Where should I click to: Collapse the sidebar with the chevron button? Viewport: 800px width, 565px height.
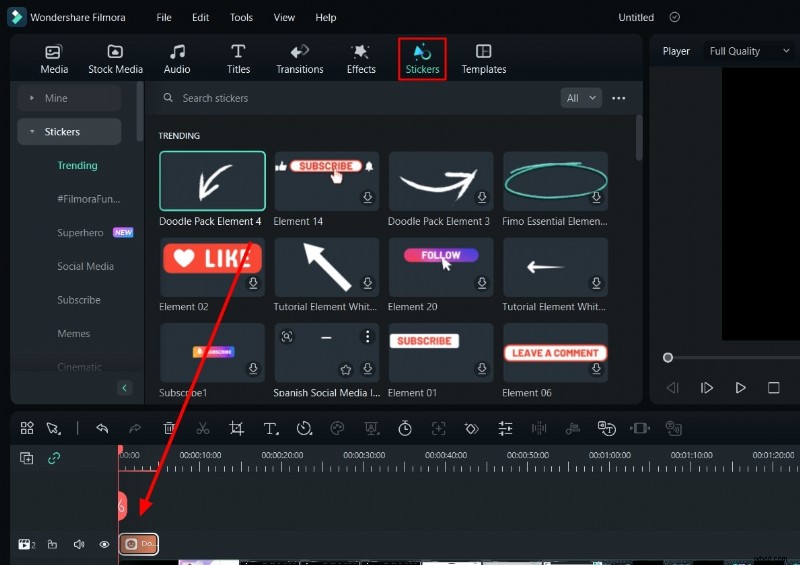tap(124, 388)
